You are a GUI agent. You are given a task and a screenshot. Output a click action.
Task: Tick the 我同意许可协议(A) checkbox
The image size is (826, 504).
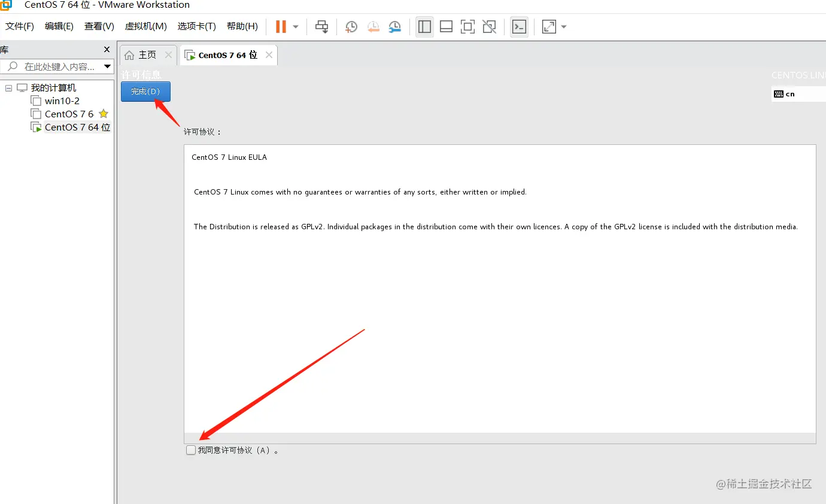tap(191, 450)
